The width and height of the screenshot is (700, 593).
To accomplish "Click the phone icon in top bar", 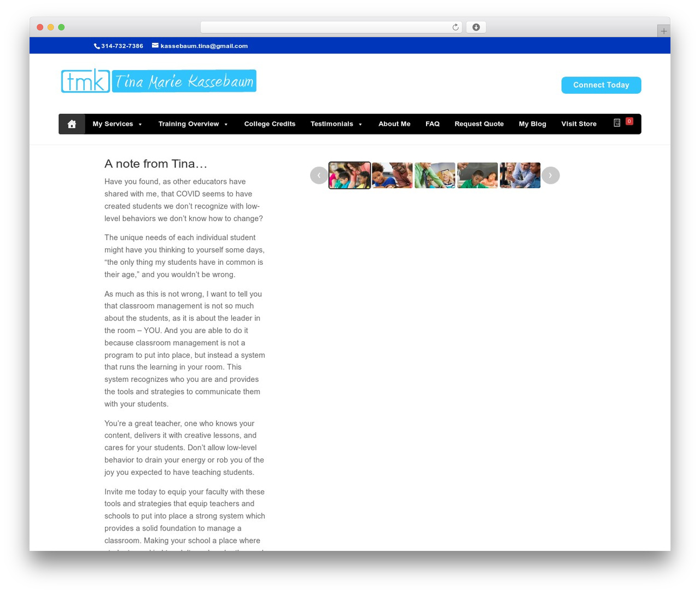I will [97, 46].
